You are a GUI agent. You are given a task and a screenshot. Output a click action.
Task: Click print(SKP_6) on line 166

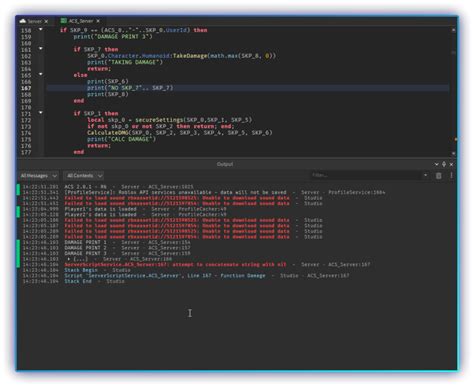(x=108, y=82)
